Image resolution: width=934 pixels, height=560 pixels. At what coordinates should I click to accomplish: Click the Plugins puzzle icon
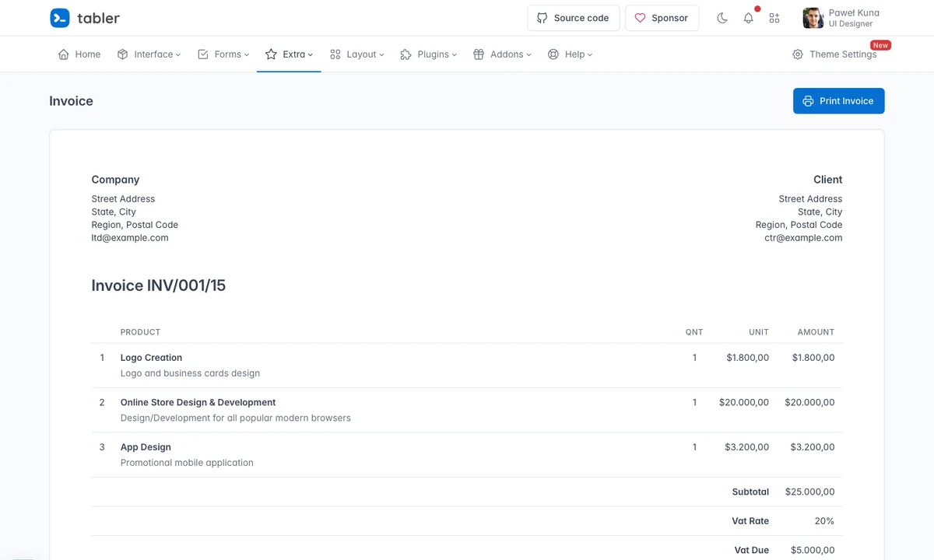point(406,54)
